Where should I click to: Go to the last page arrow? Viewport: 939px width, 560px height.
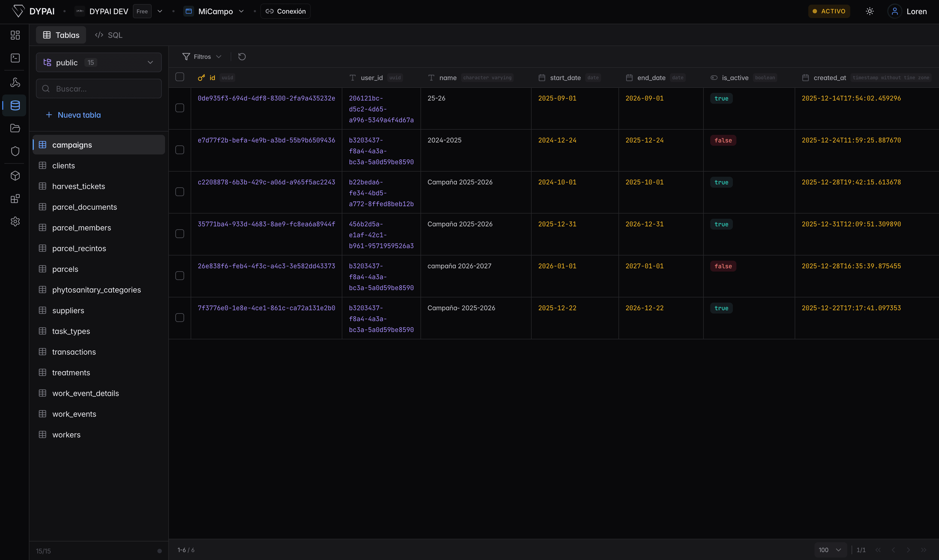[x=923, y=550]
